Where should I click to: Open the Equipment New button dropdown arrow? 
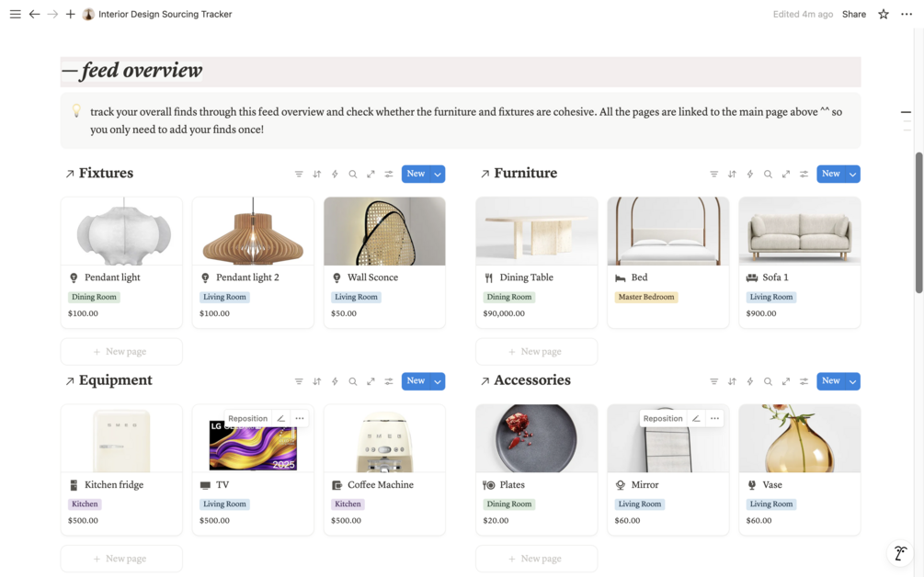(x=438, y=381)
